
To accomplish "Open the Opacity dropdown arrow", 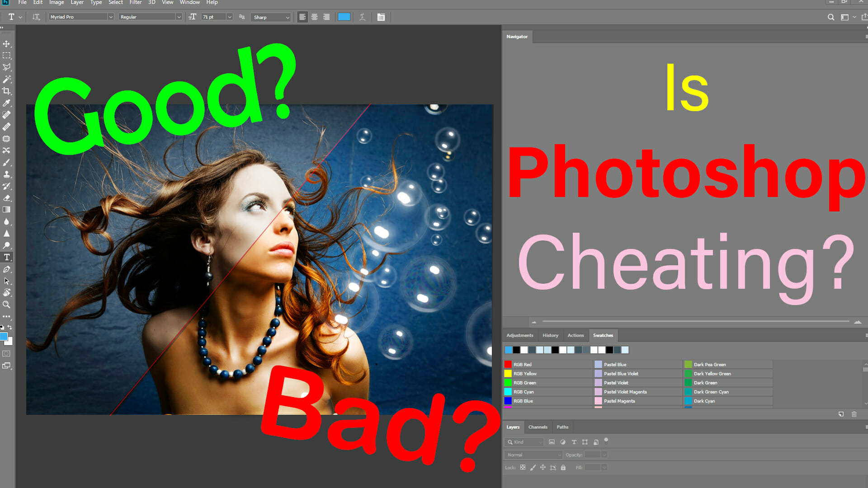I will [x=604, y=455].
